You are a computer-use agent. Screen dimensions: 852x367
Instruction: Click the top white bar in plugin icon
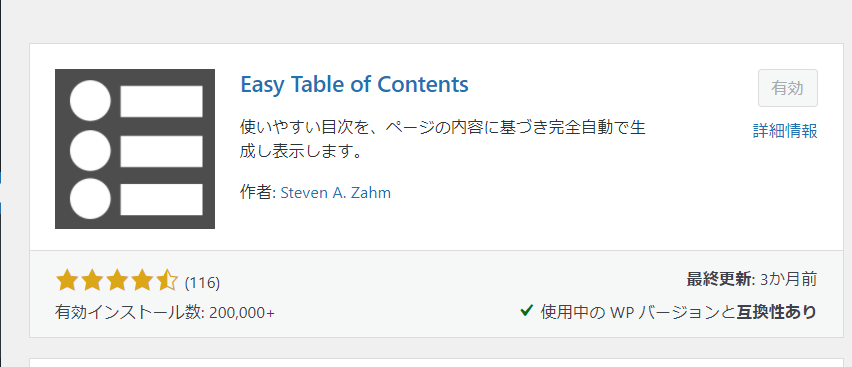click(161, 101)
